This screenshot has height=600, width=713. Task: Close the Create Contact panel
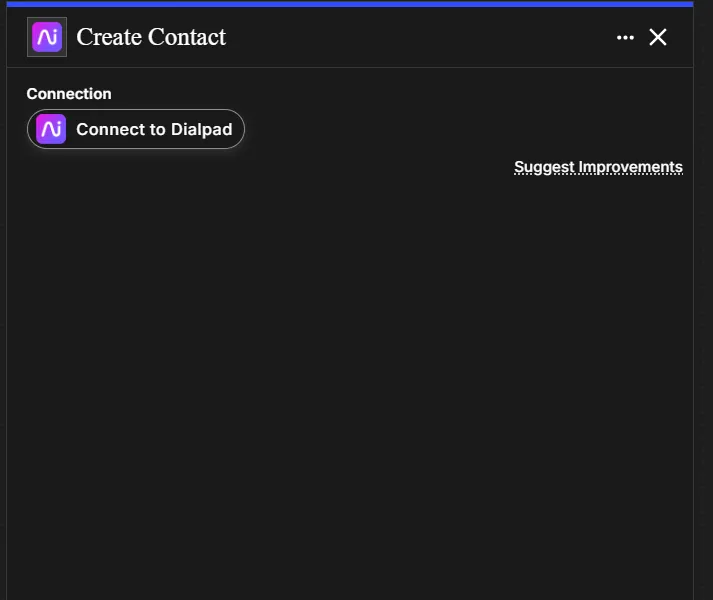click(658, 37)
